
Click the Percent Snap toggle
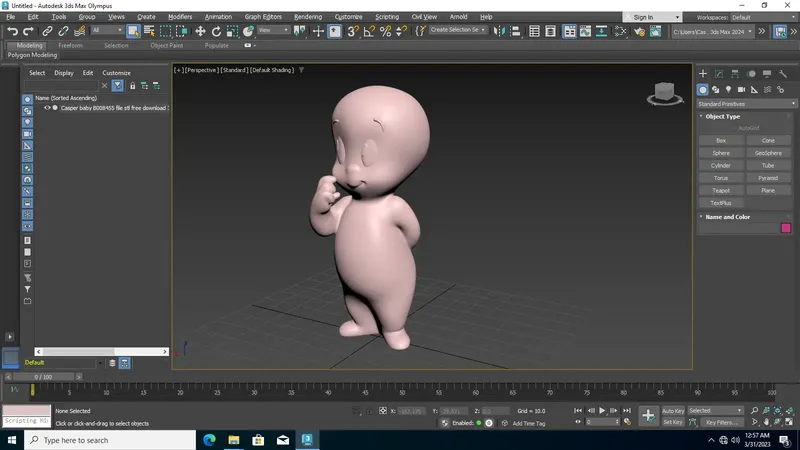tap(386, 31)
